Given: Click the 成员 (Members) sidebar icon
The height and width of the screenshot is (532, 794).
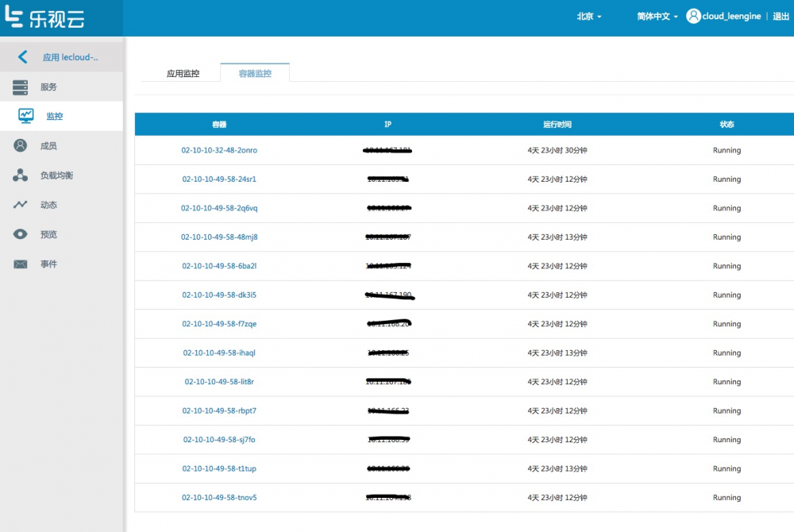Looking at the screenshot, I should click(21, 145).
